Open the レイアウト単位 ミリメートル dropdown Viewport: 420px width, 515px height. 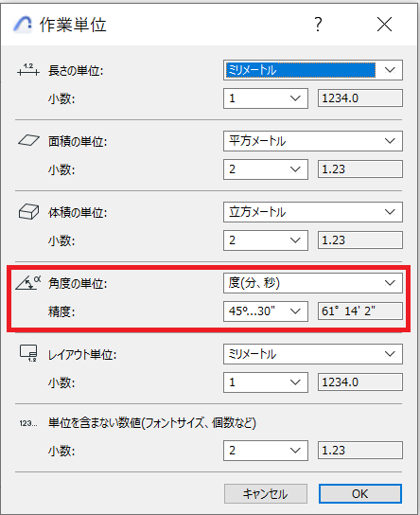[x=313, y=354]
